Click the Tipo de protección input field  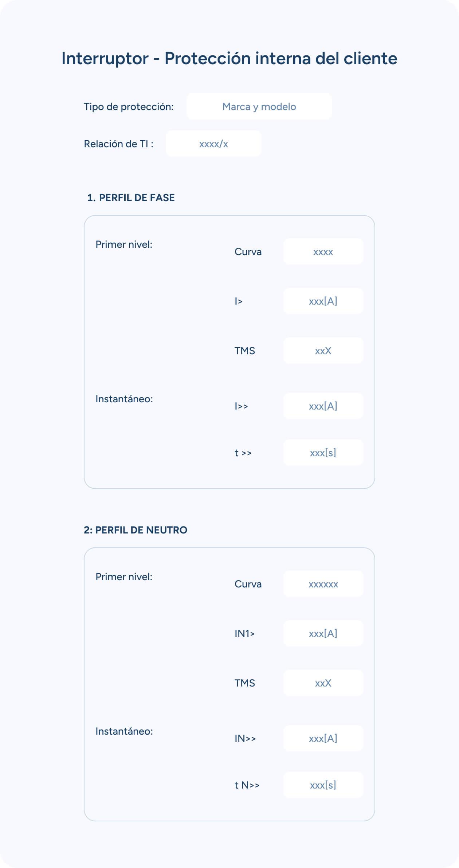coord(259,106)
